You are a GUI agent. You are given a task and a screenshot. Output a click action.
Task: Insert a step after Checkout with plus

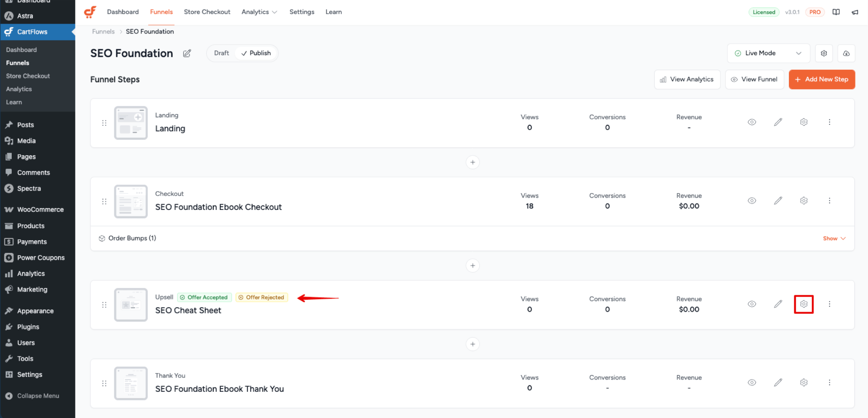[472, 266]
